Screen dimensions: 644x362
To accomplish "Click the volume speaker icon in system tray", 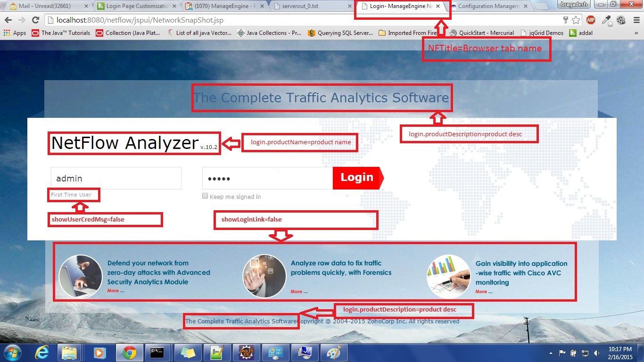I will pos(597,353).
